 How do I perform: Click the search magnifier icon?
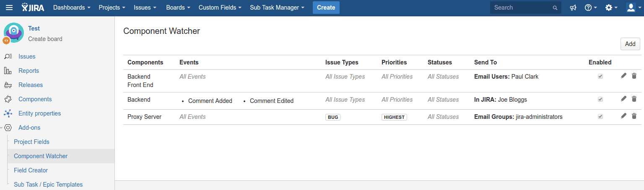pos(555,8)
